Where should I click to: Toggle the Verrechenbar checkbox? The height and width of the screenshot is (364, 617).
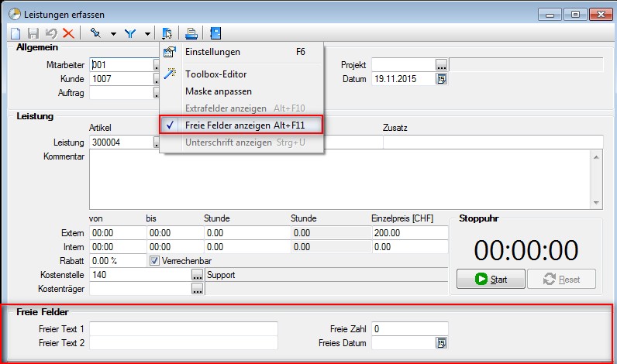[x=155, y=260]
